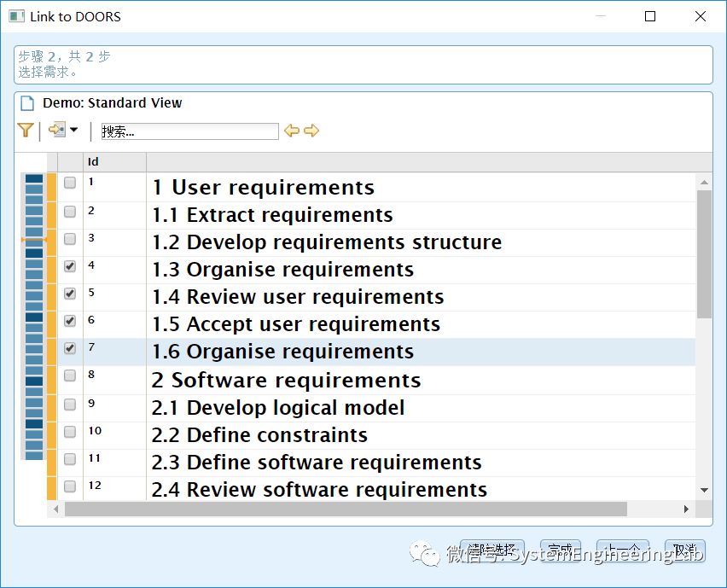Go to next search result arrow
Screen dimensions: 727x588
[x=311, y=131]
